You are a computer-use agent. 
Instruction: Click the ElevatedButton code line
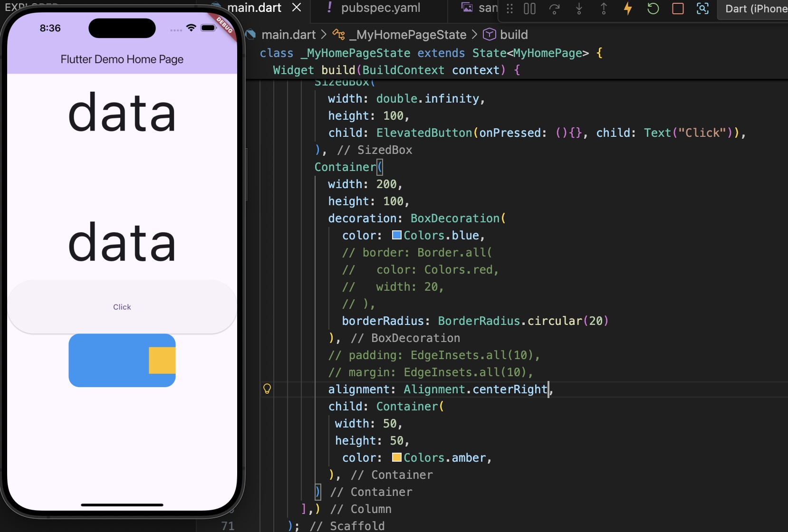point(537,133)
